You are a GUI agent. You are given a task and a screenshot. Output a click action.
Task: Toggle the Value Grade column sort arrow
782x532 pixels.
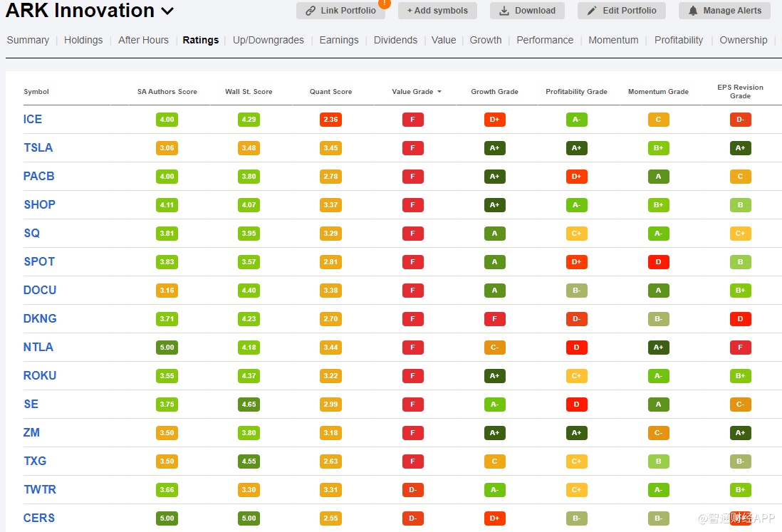(x=439, y=92)
